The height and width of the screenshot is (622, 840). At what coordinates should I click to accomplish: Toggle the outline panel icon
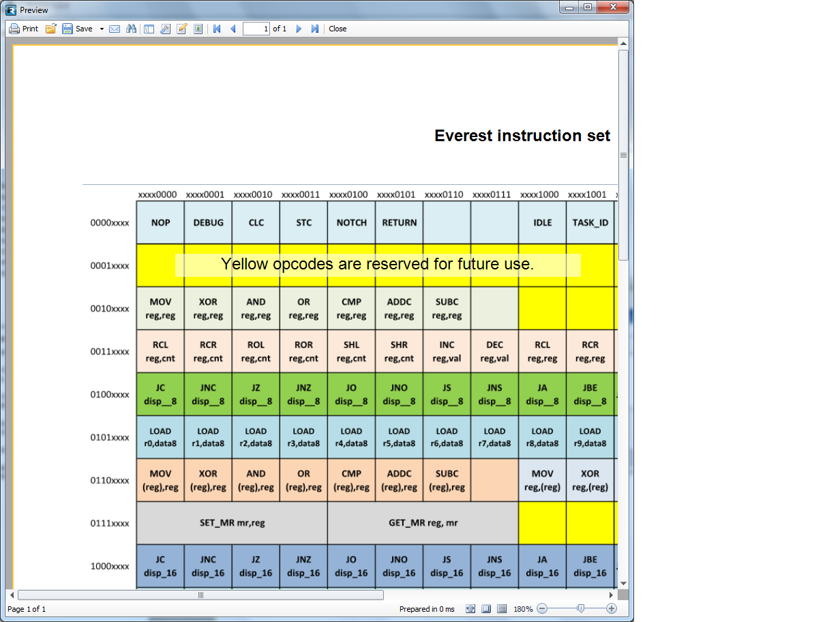[149, 29]
